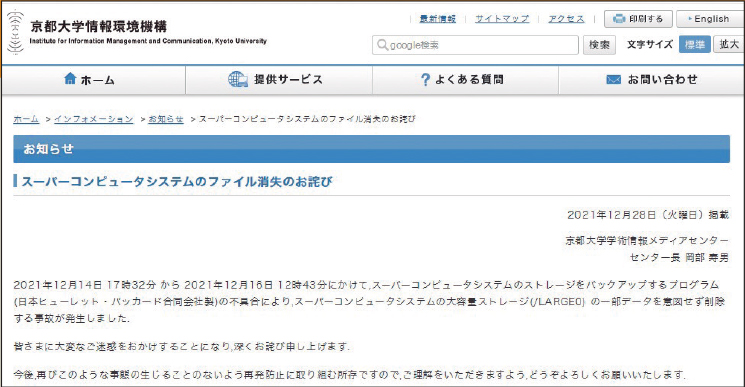Open the ホーム navigation tab
This screenshot has width=745, height=387.
click(93, 79)
